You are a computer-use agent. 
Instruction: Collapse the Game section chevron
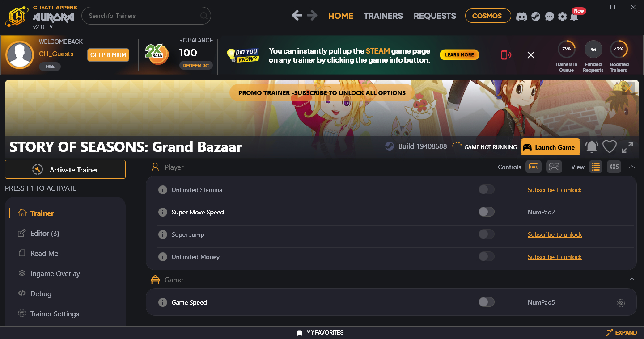tap(632, 279)
